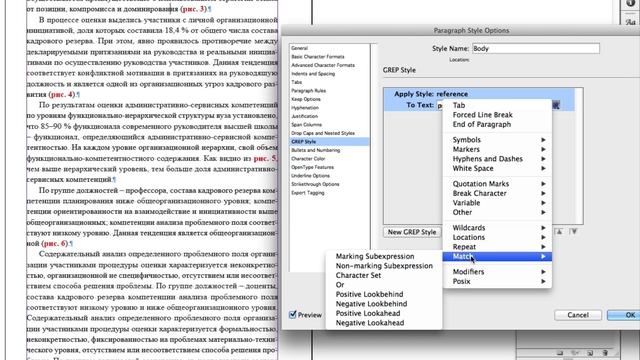The image size is (640, 360).
Task: Expand the Break Character submenu
Action: 497,193
